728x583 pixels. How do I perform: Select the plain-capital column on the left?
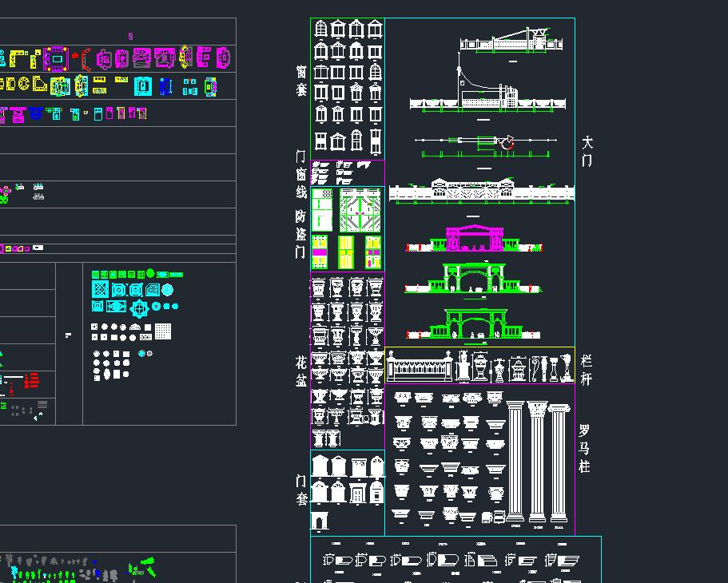(x=515, y=462)
